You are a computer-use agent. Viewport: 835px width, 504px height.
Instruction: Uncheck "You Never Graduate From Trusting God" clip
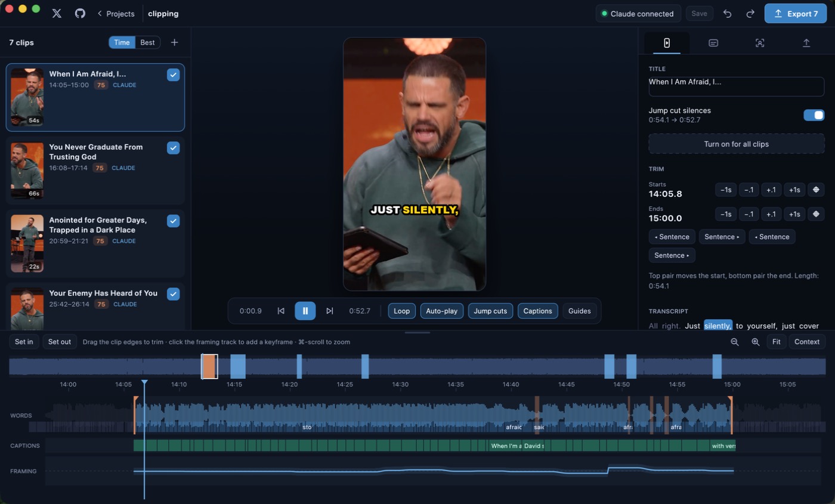click(x=173, y=148)
